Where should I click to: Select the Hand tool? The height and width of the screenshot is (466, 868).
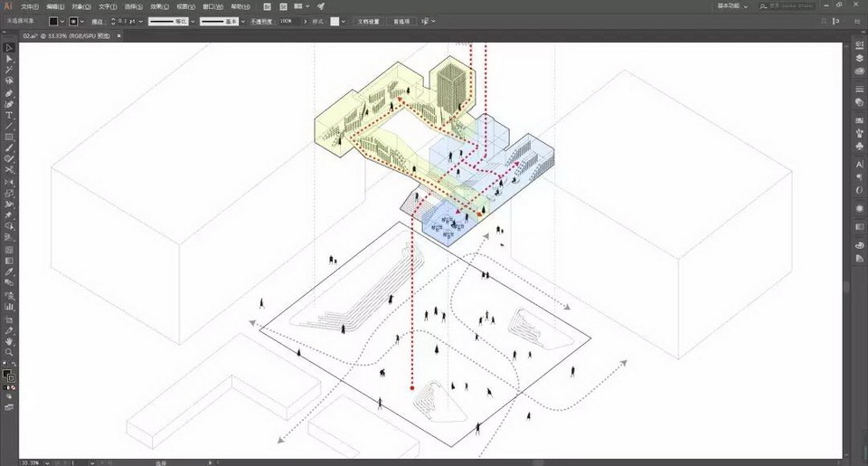9,341
